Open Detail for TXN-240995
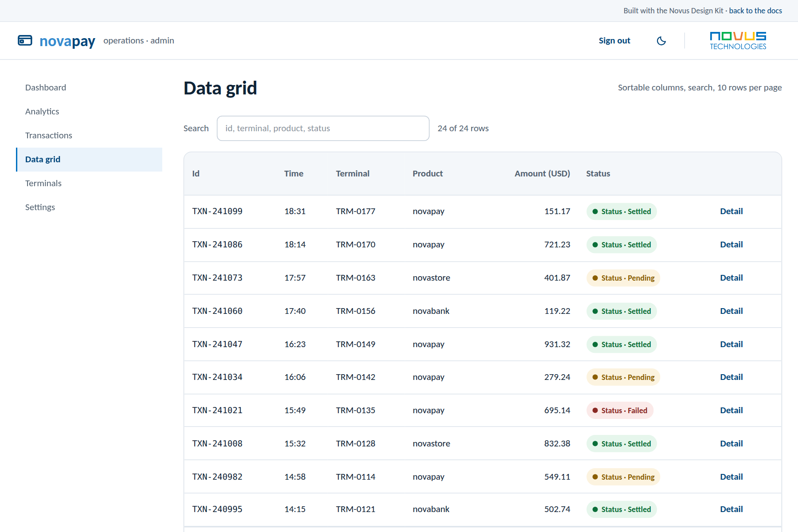This screenshot has width=798, height=532. click(731, 509)
